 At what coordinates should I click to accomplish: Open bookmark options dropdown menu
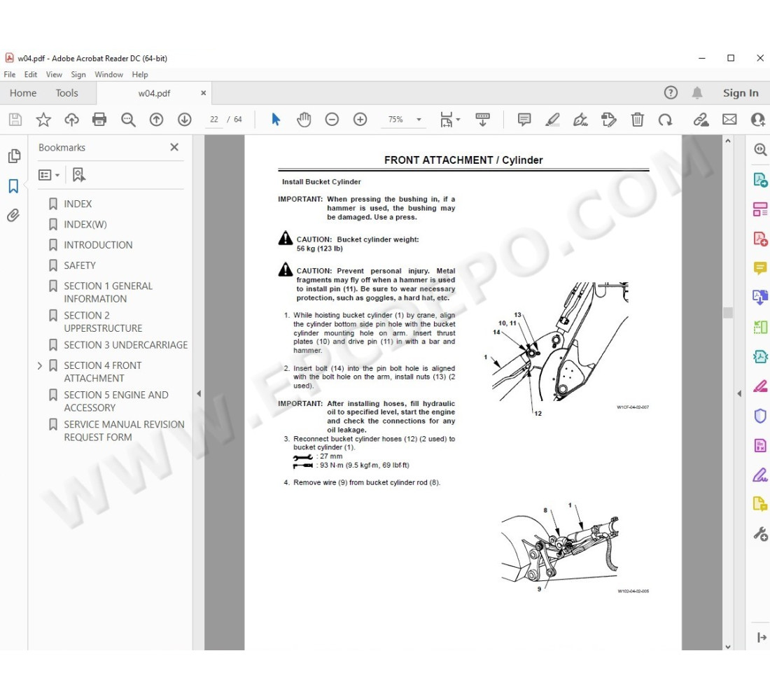(49, 175)
